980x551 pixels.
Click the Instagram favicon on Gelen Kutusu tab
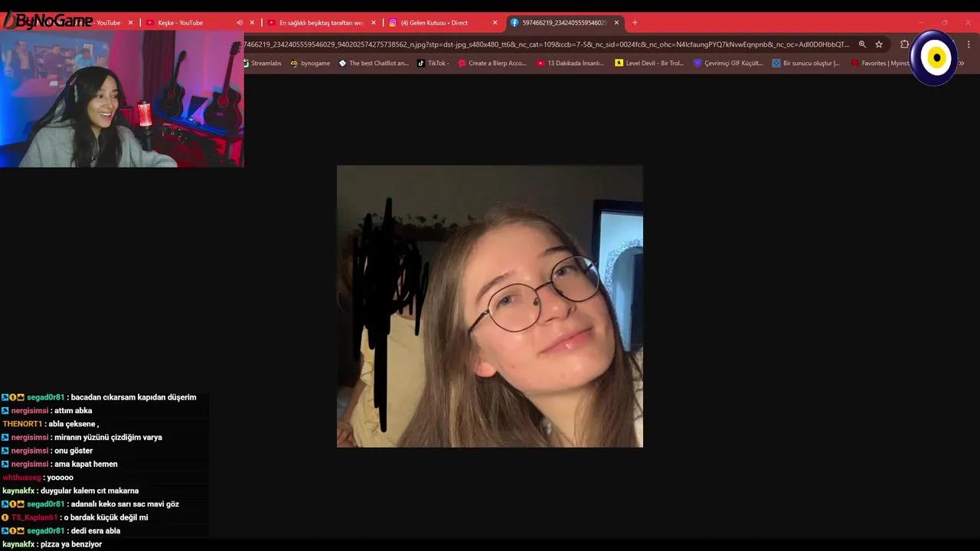[x=393, y=23]
